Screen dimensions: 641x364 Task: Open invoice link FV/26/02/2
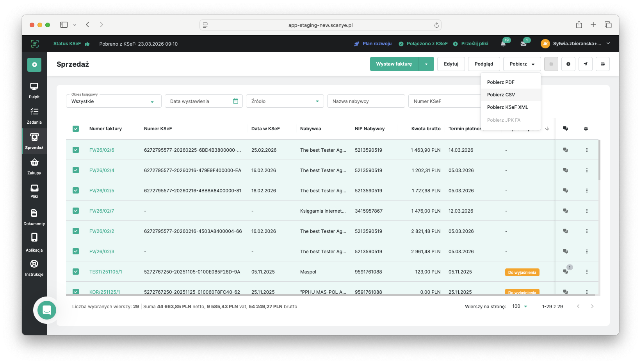point(101,231)
